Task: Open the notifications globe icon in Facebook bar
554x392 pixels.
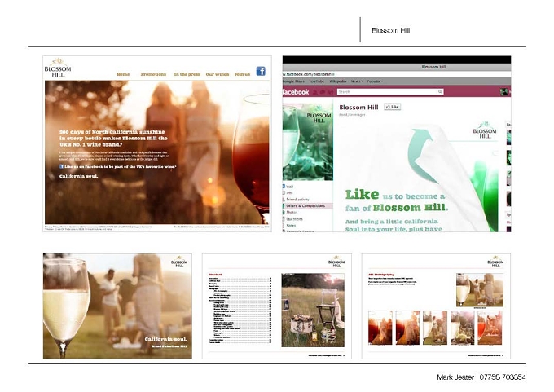Action: click(x=331, y=92)
